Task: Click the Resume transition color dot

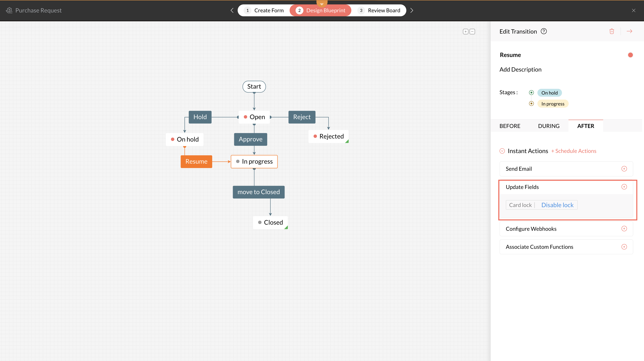Action: pos(630,55)
